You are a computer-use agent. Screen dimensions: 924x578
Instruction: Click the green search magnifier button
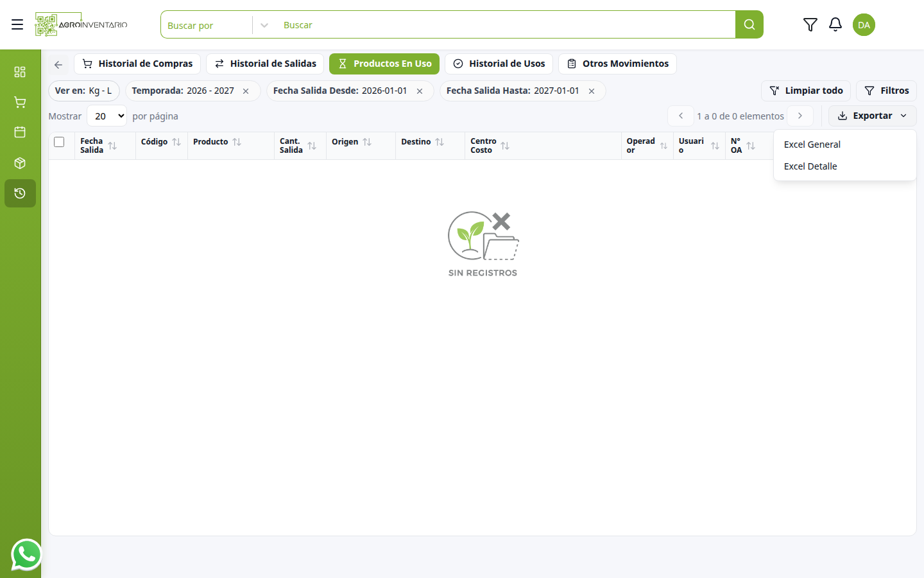click(x=749, y=24)
